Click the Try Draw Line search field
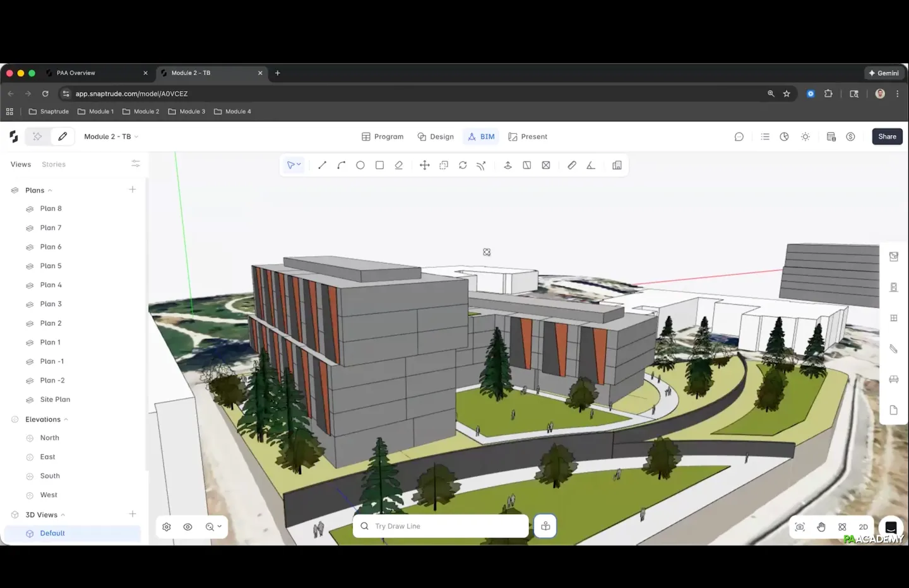This screenshot has width=909, height=588. (441, 526)
